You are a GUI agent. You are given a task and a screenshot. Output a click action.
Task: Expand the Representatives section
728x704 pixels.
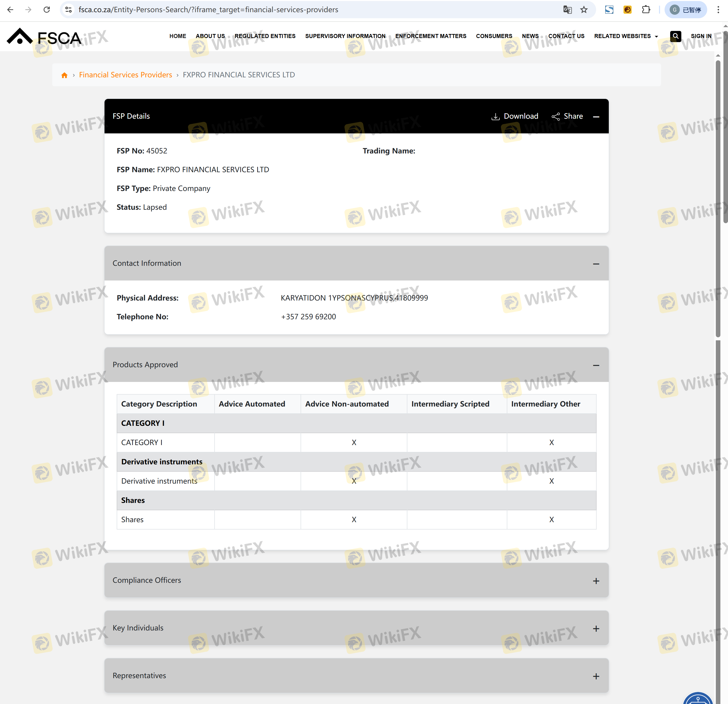click(596, 676)
